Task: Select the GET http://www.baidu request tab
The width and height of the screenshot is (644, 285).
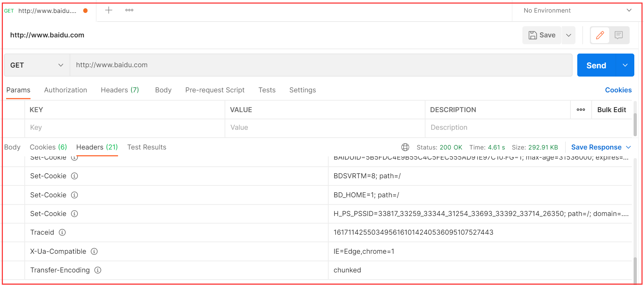Action: [47, 10]
